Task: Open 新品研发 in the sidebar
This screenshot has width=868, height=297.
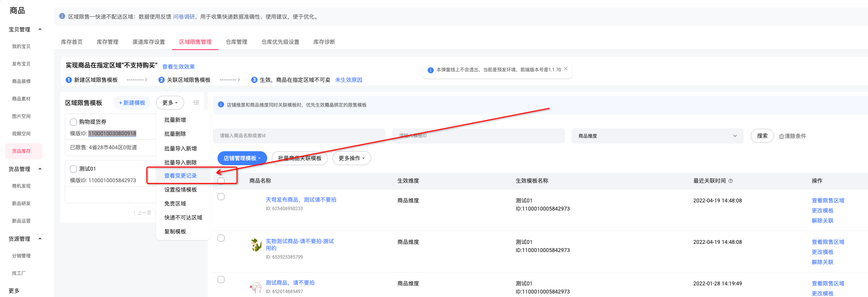Action: pyautogui.click(x=21, y=204)
